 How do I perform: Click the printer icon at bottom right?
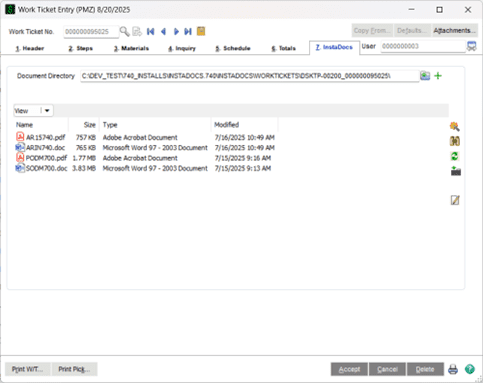(453, 369)
